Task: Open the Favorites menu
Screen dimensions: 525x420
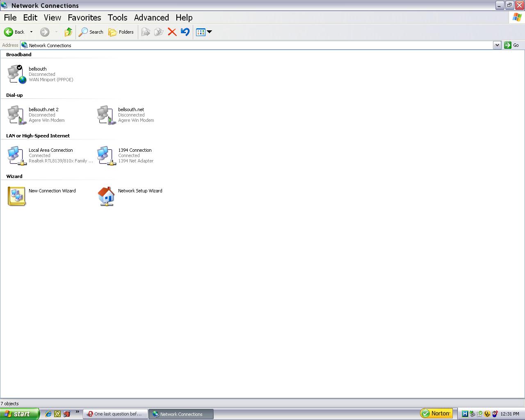Action: (84, 18)
